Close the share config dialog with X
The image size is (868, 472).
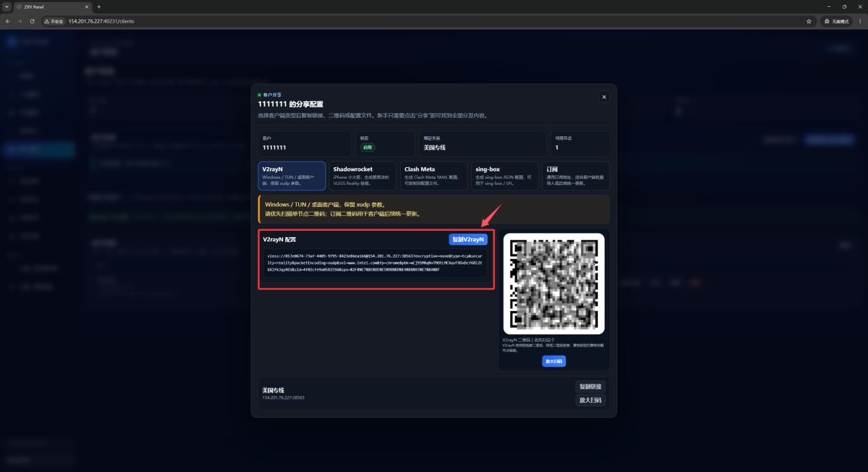pyautogui.click(x=604, y=97)
